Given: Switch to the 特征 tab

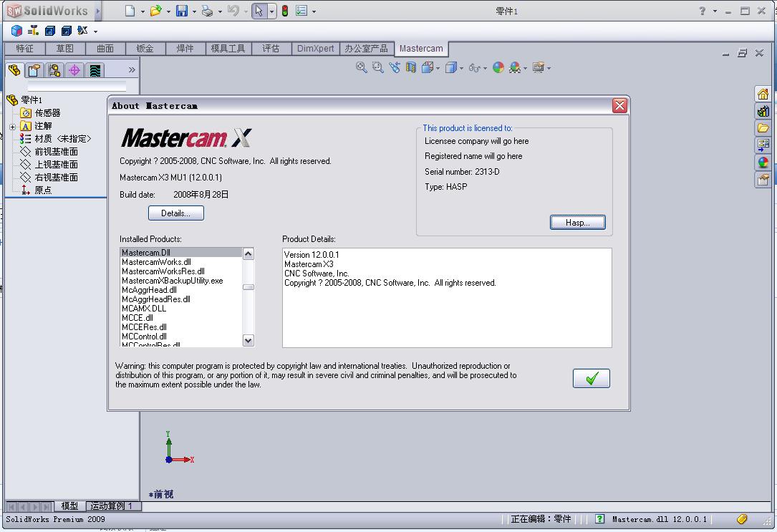Looking at the screenshot, I should (x=25, y=49).
